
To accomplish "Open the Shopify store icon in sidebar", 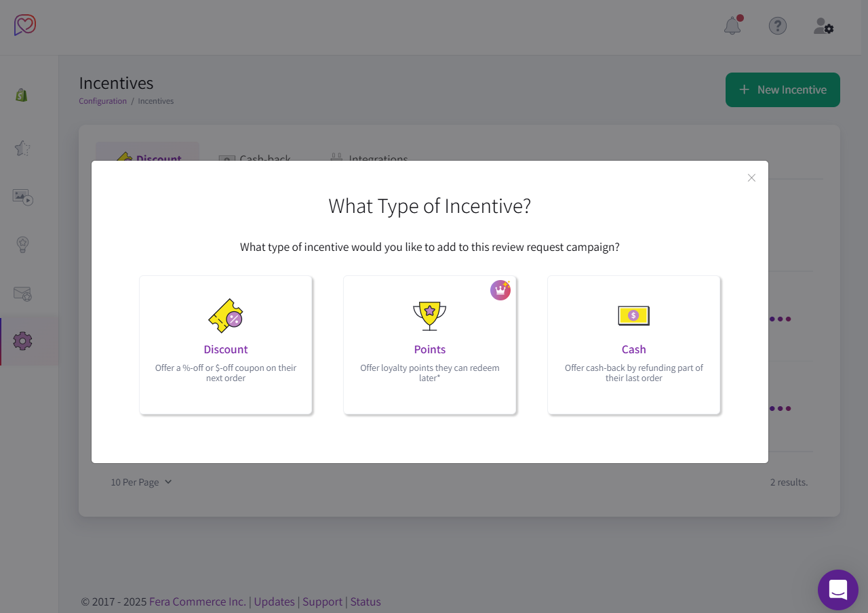I will pyautogui.click(x=21, y=95).
